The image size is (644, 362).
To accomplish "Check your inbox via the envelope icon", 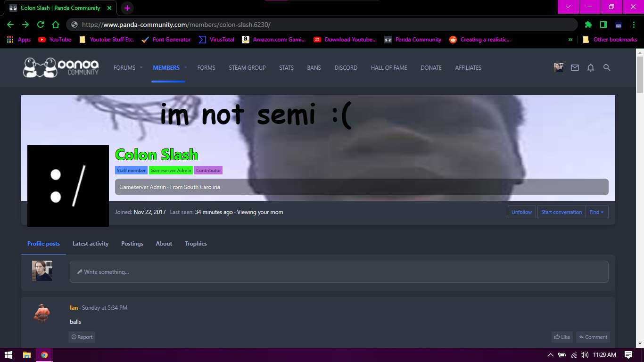I will point(575,67).
